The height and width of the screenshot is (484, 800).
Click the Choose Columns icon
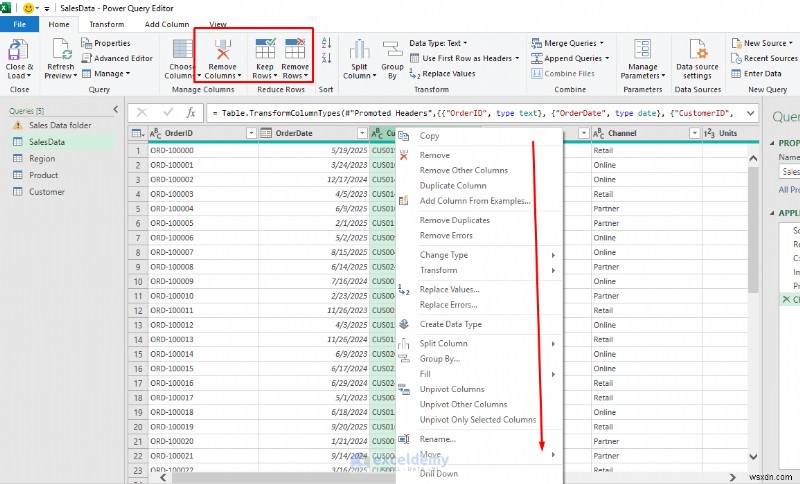pos(182,50)
